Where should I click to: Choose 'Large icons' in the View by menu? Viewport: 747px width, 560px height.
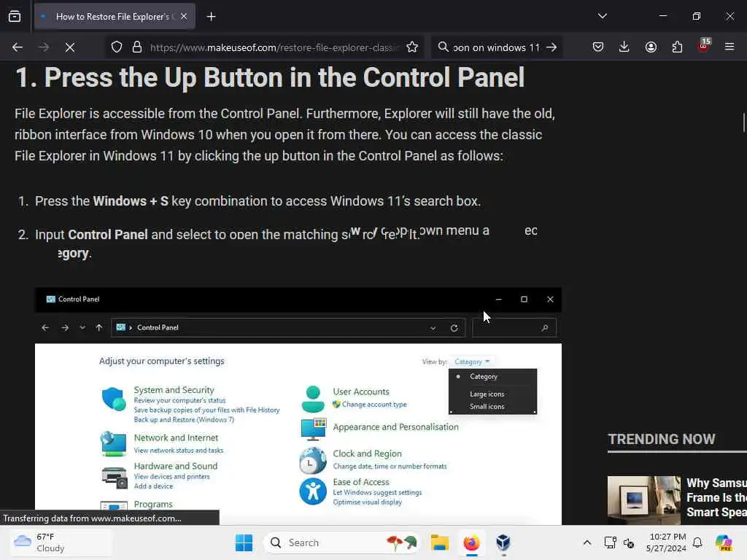487,394
